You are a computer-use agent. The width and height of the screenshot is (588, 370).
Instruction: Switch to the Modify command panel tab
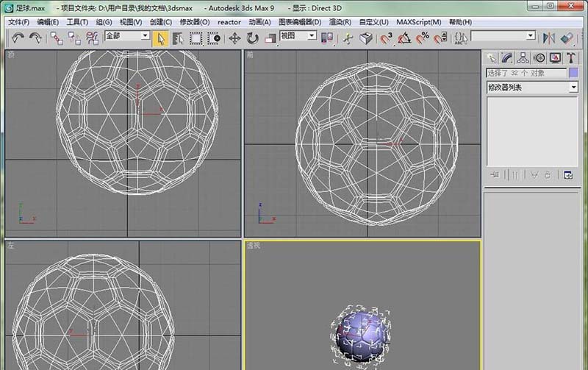(x=507, y=58)
